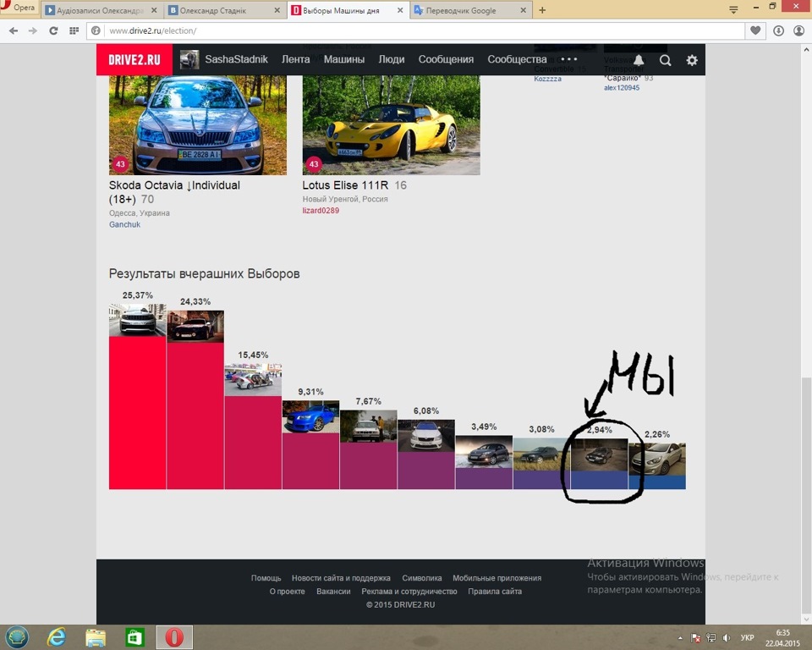This screenshot has width=812, height=650.
Task: Click the browser back arrow
Action: [x=14, y=31]
